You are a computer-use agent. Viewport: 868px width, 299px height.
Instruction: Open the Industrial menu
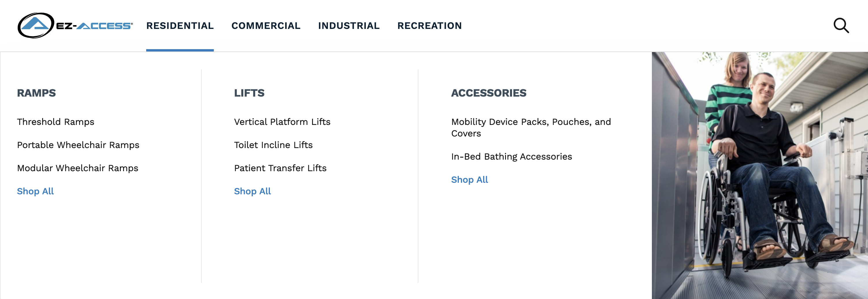349,26
